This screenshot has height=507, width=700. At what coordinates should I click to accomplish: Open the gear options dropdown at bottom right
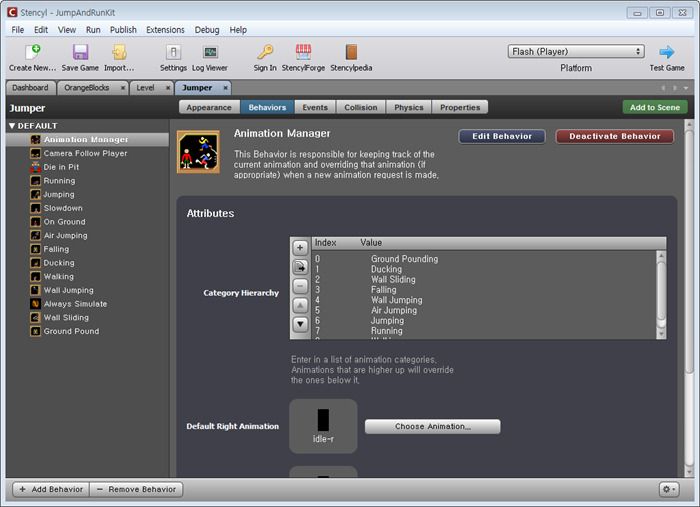tap(669, 489)
